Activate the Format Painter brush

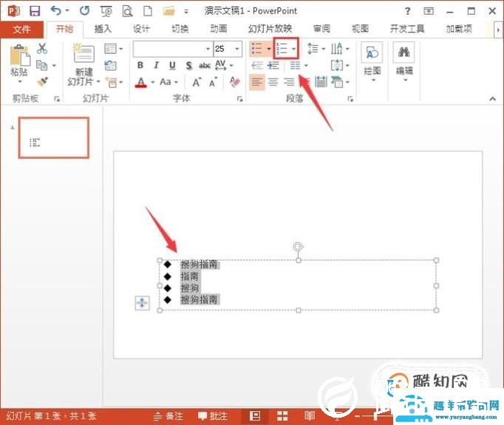click(42, 82)
